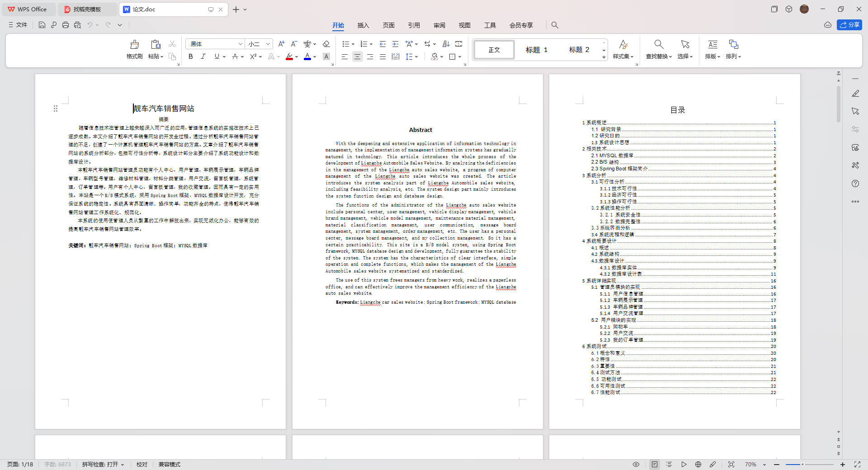
Task: Open more options dots in right sidebar
Action: click(855, 202)
